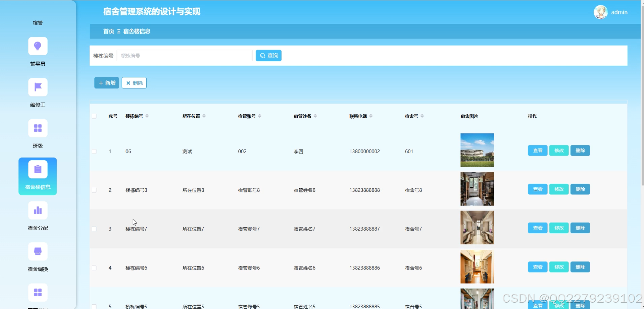
Task: Click cell 测试 in 所在位置 column
Action: click(x=187, y=151)
